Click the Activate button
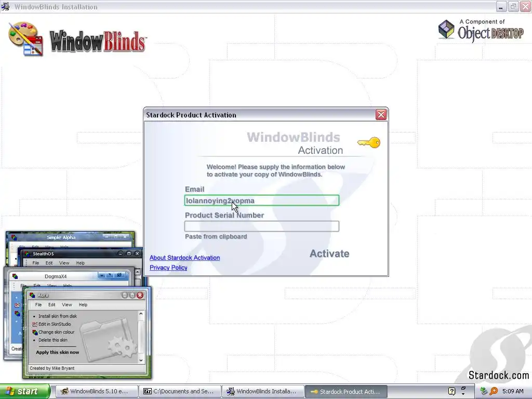Screen dimensions: 532x399 pyautogui.click(x=329, y=254)
